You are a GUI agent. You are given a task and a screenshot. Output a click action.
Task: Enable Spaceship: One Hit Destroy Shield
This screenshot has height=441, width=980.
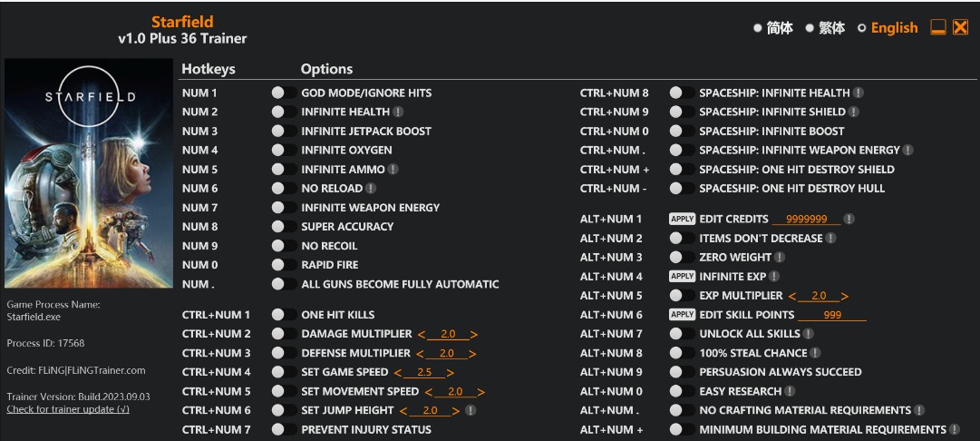(683, 169)
